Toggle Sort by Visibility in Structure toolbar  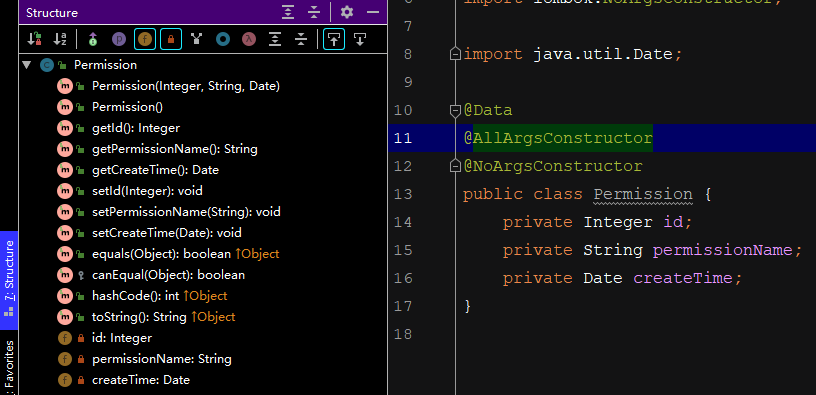[x=34, y=39]
